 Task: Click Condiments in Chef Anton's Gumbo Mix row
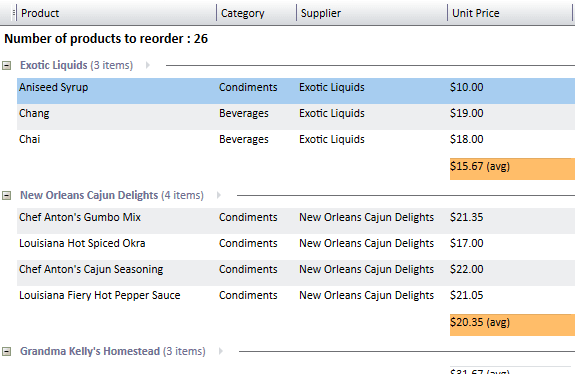(x=248, y=217)
